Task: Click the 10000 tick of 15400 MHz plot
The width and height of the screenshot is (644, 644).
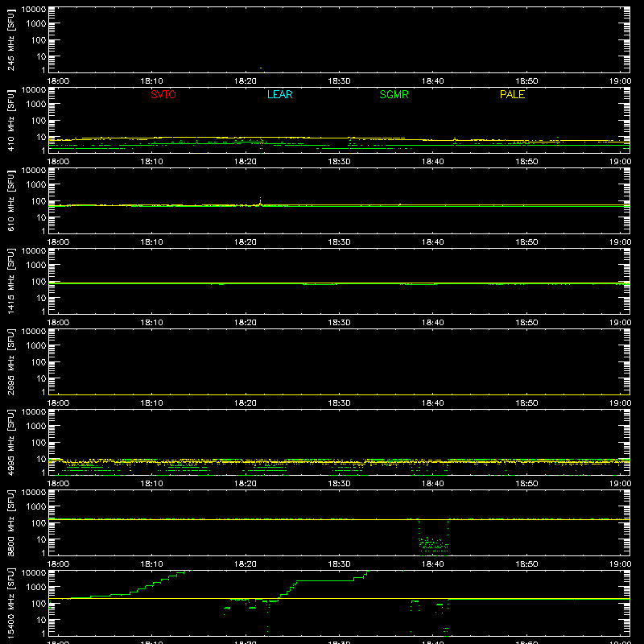Action: (x=34, y=573)
